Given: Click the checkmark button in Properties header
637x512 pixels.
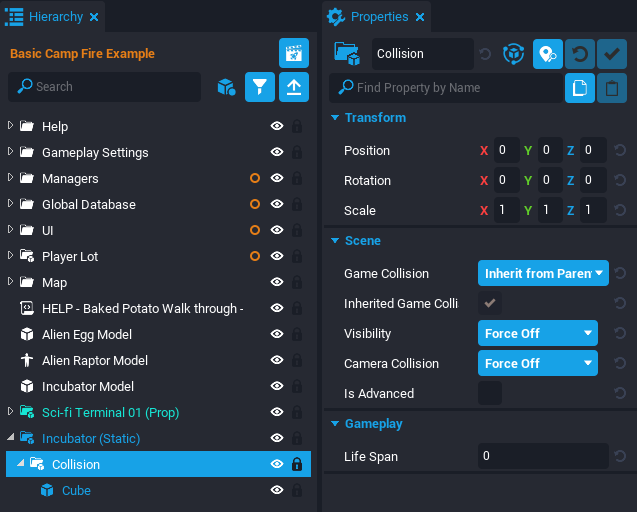Looking at the screenshot, I should (612, 54).
